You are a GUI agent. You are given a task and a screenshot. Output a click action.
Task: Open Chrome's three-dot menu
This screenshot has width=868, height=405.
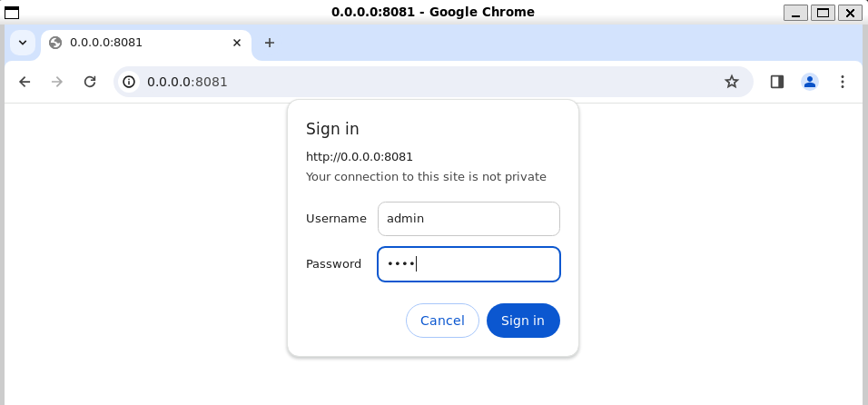[x=843, y=82]
